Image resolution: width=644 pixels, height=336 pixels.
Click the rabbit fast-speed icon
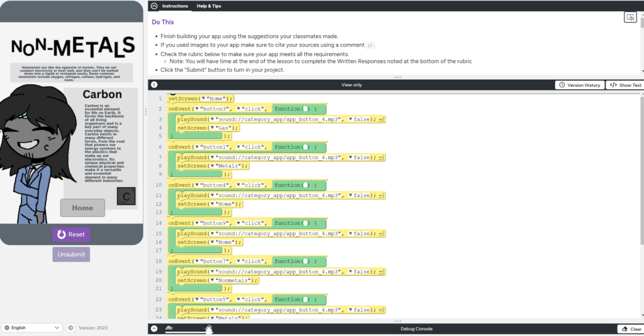click(x=209, y=328)
